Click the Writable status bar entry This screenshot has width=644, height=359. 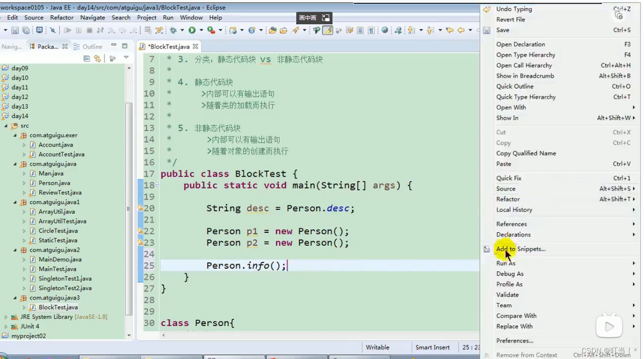[378, 348]
